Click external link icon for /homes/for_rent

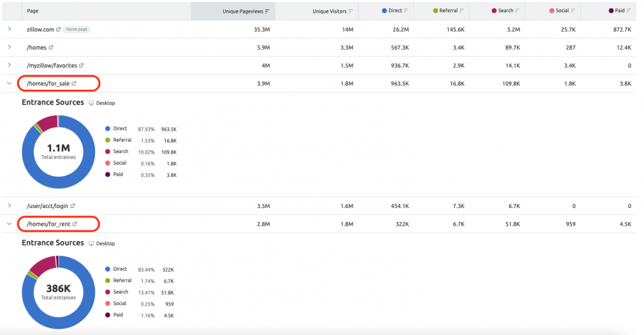pos(75,224)
